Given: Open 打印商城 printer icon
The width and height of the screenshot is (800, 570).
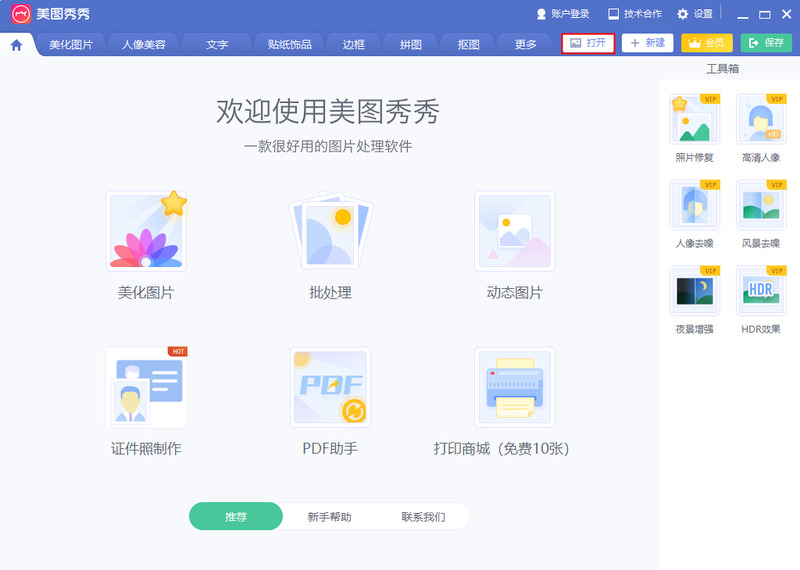Looking at the screenshot, I should (514, 387).
